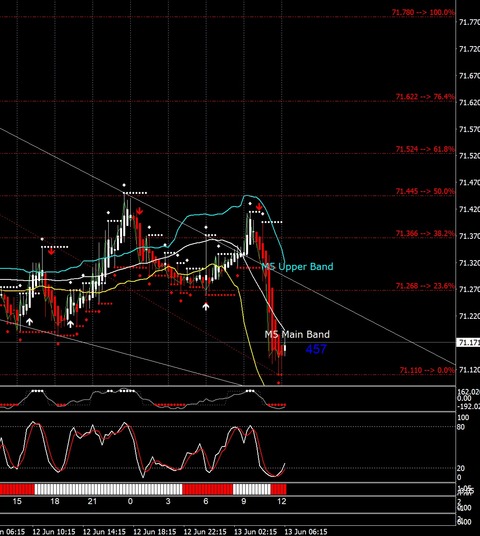This screenshot has width=480, height=536.
Task: Select the 12 Jun 10:15 time label
Action: click(x=54, y=532)
